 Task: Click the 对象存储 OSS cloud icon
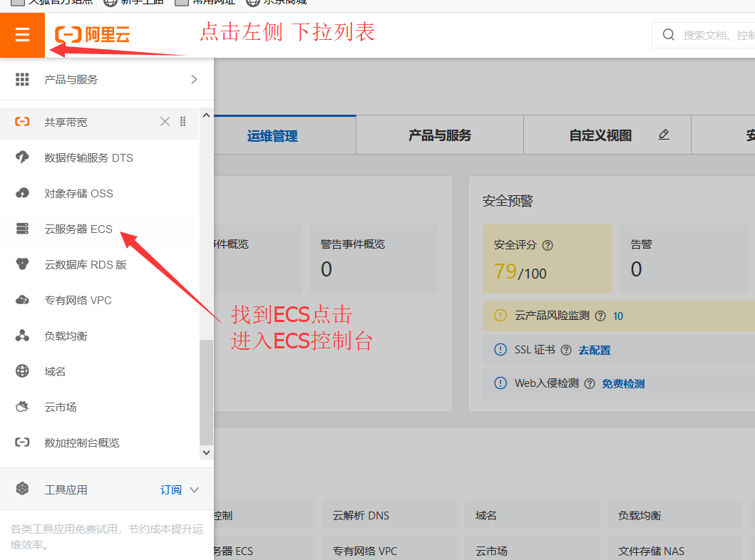(22, 193)
